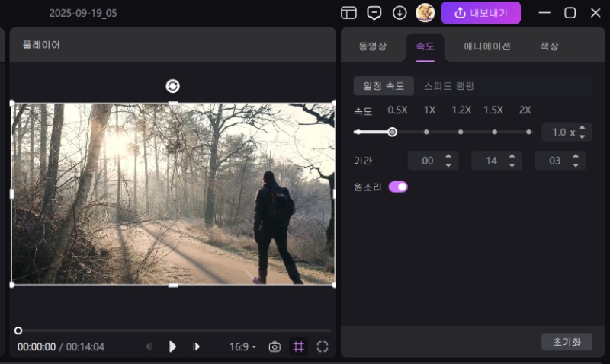Enter fullscreen preview mode

[323, 346]
